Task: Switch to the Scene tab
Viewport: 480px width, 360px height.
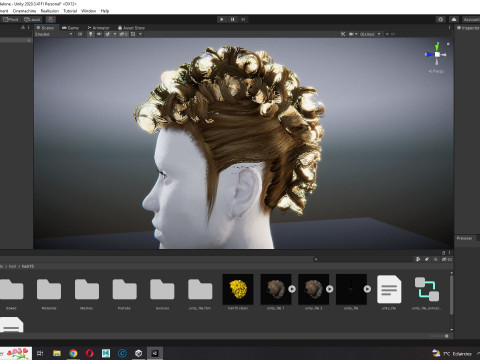Action: pos(45,28)
